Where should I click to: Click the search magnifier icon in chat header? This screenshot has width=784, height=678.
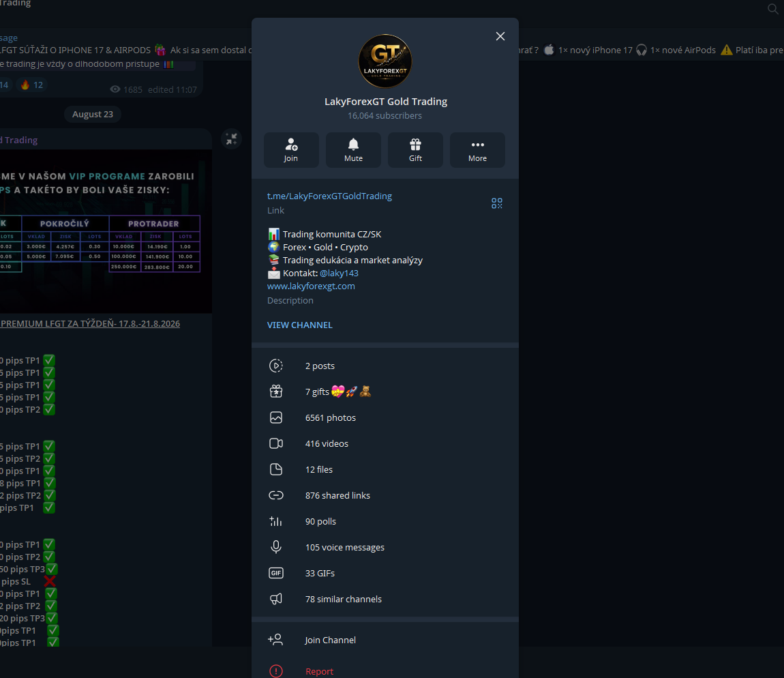[x=773, y=8]
